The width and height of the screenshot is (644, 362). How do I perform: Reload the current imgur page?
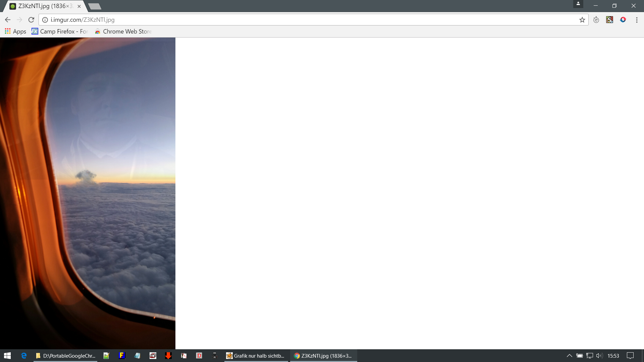point(31,20)
